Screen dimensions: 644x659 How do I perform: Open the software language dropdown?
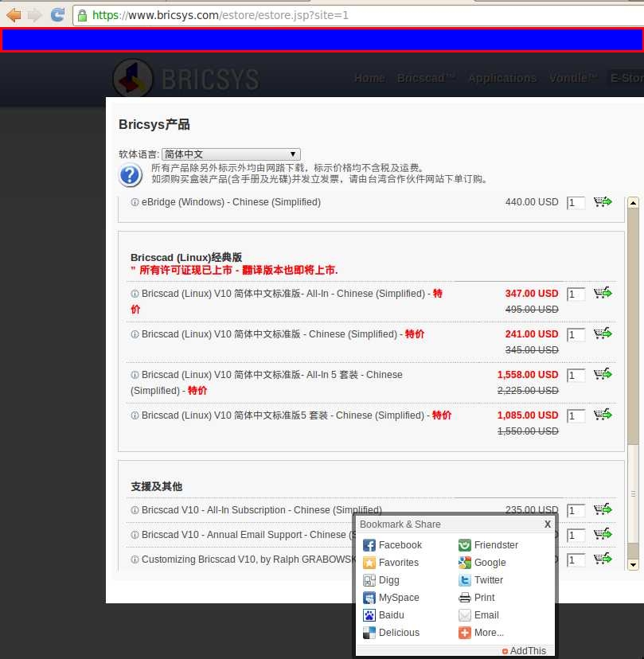(x=231, y=154)
